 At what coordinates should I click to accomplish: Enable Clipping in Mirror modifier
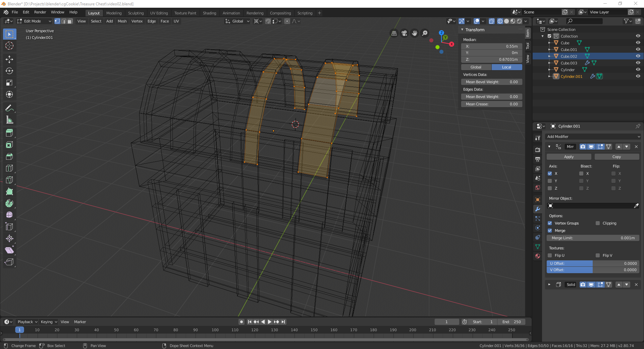tap(598, 223)
